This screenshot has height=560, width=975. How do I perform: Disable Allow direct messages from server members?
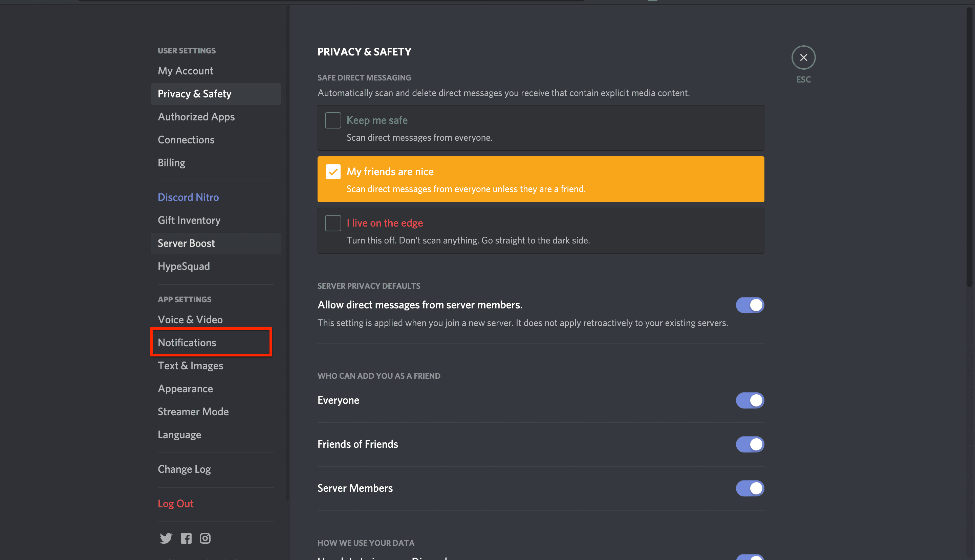(749, 304)
